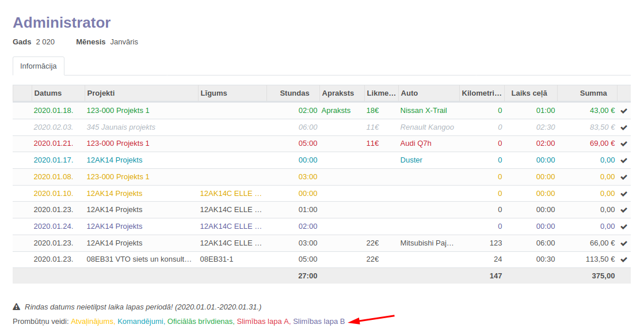Image resolution: width=644 pixels, height=336 pixels.
Task: Sort the table by the Datums column header
Action: 48,93
